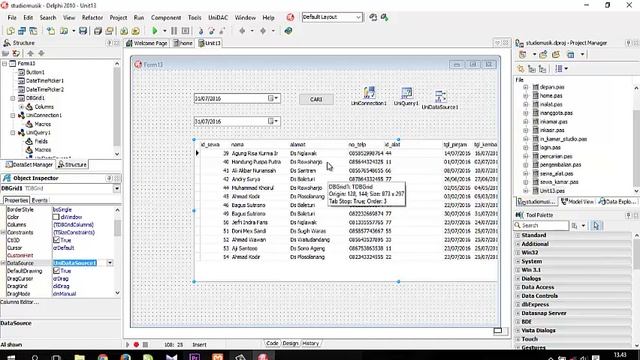
Task: Switch to the Code view tab
Action: [272, 343]
